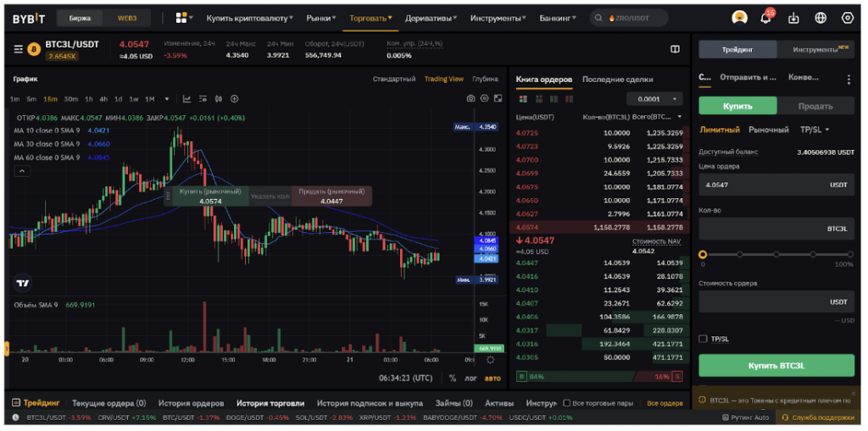Switch the order side to Продать
This screenshot has width=868, height=431.
pyautogui.click(x=815, y=106)
